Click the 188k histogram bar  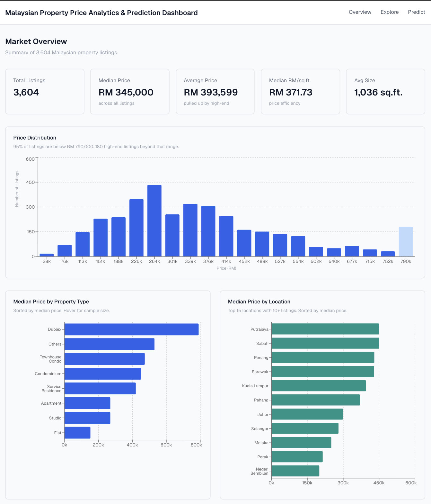pos(119,237)
